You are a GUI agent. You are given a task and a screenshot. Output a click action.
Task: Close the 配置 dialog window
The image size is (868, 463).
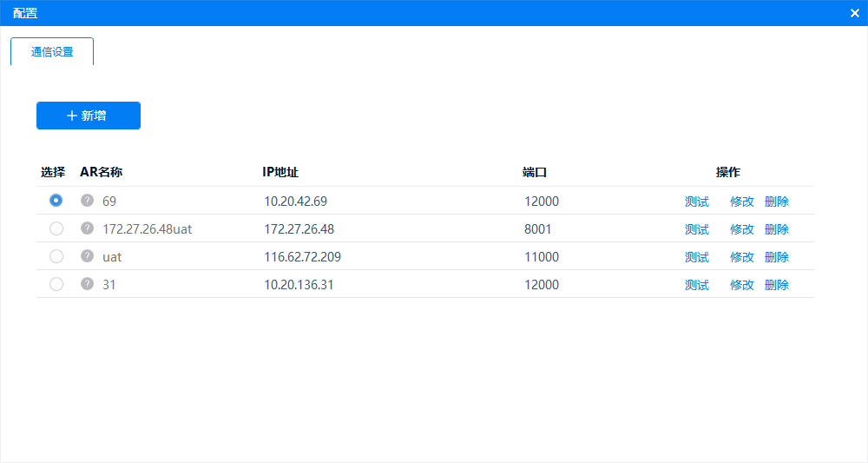(x=854, y=13)
